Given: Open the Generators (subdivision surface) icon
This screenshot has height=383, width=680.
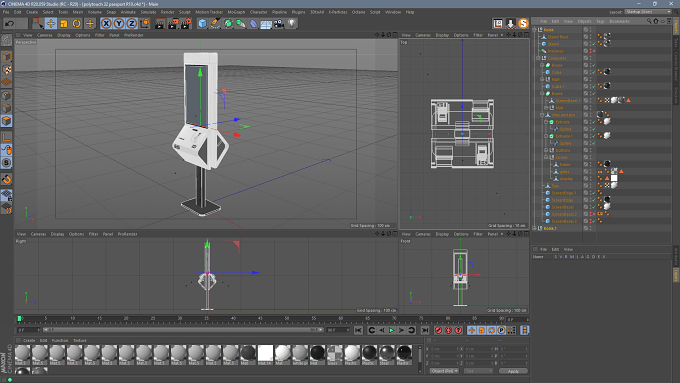Looking at the screenshot, I should 228,23.
